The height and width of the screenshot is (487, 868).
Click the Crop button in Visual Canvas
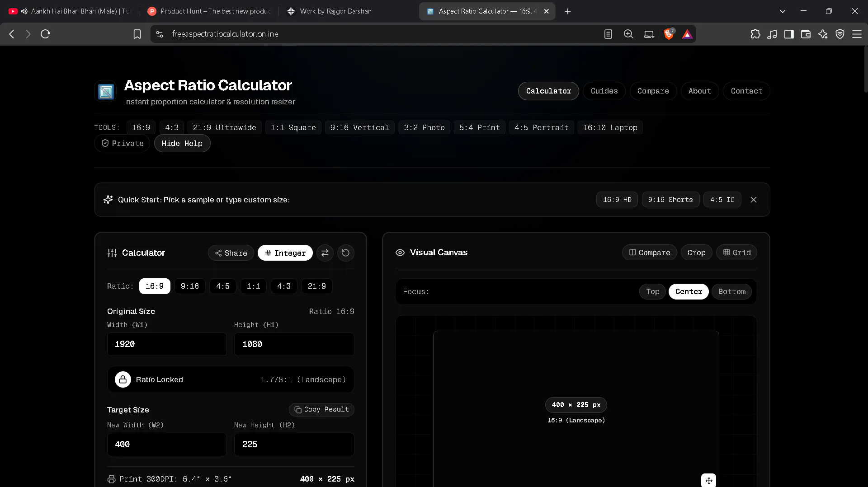[x=696, y=253]
